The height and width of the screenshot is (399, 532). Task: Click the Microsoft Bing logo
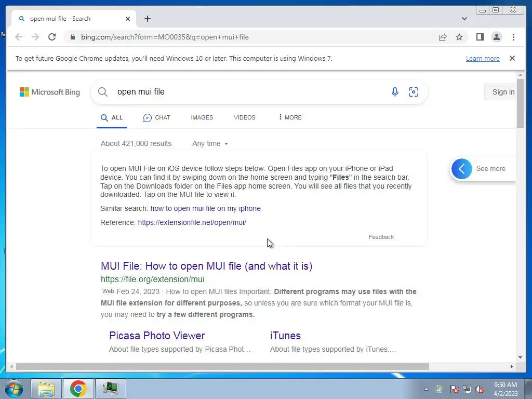[49, 92]
